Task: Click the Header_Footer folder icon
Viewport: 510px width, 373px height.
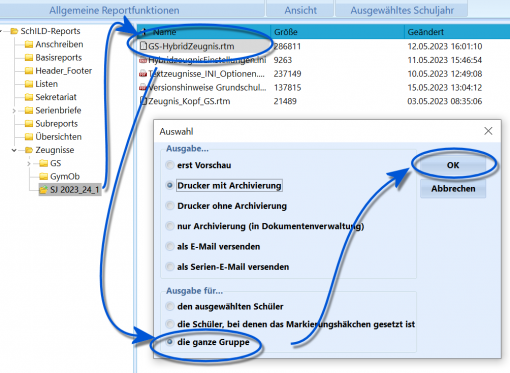Action: [x=29, y=71]
